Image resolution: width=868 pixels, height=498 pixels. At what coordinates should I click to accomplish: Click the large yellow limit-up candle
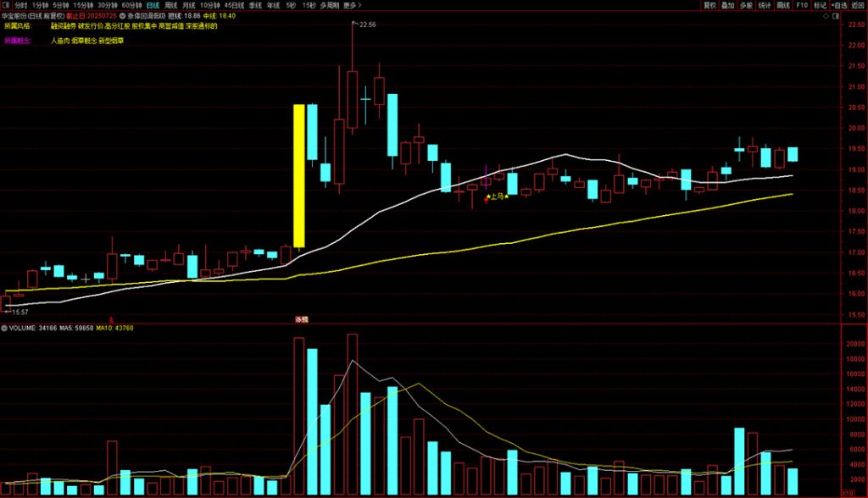[x=298, y=175]
